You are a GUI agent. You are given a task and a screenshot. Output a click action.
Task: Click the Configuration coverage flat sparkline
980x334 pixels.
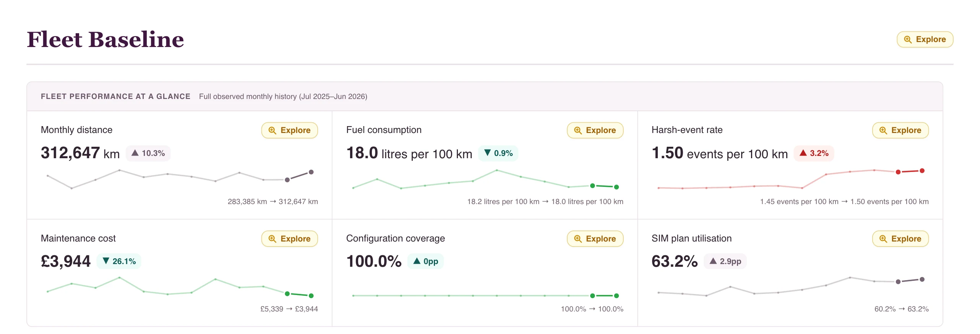click(x=485, y=296)
